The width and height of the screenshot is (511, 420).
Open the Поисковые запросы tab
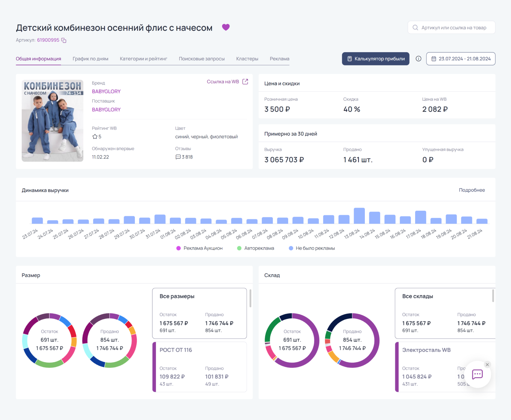pos(201,59)
